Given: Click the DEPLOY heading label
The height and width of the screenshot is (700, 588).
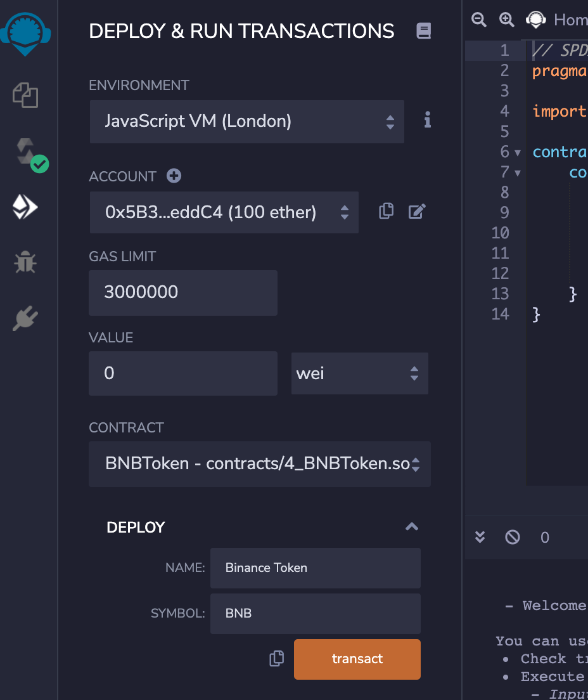Looking at the screenshot, I should click(x=136, y=528).
